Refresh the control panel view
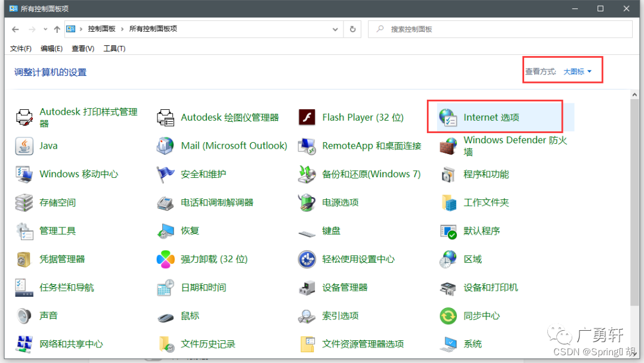 352,29
